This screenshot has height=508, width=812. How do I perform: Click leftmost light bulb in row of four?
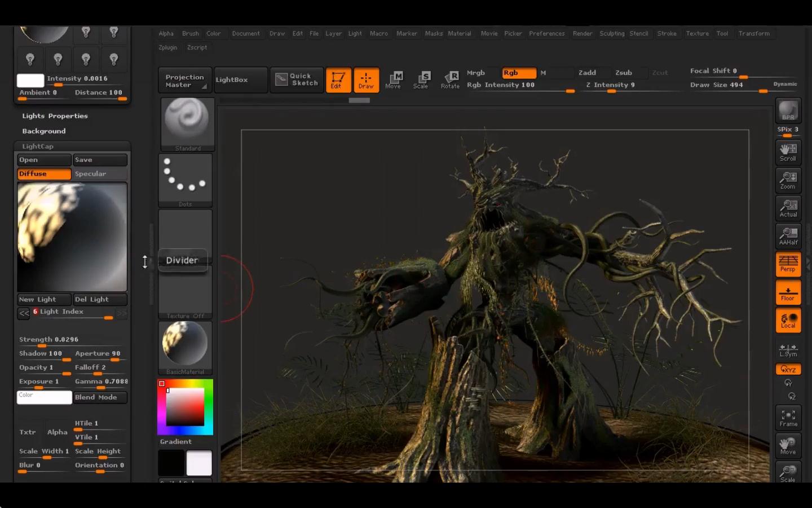pos(30,59)
